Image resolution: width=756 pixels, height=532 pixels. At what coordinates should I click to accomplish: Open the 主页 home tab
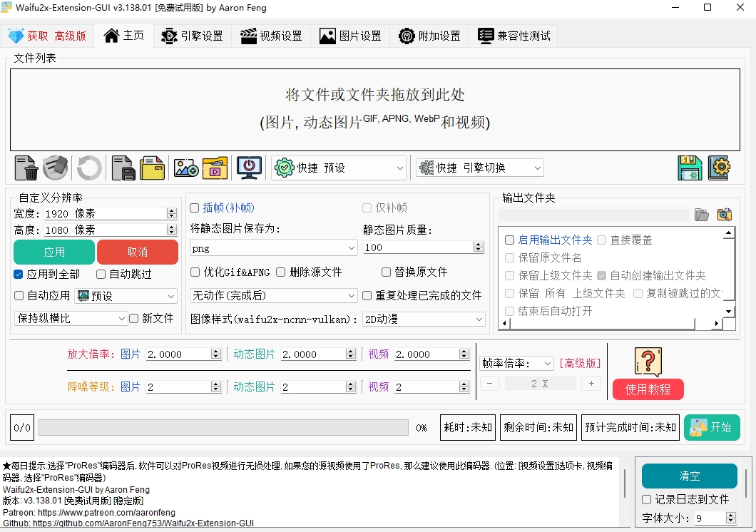click(x=124, y=36)
